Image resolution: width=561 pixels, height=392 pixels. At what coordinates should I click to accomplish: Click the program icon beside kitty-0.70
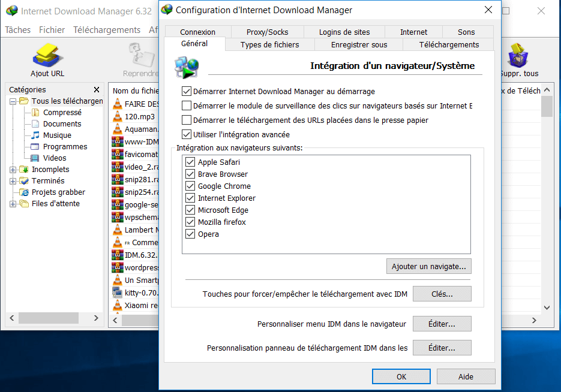point(118,293)
